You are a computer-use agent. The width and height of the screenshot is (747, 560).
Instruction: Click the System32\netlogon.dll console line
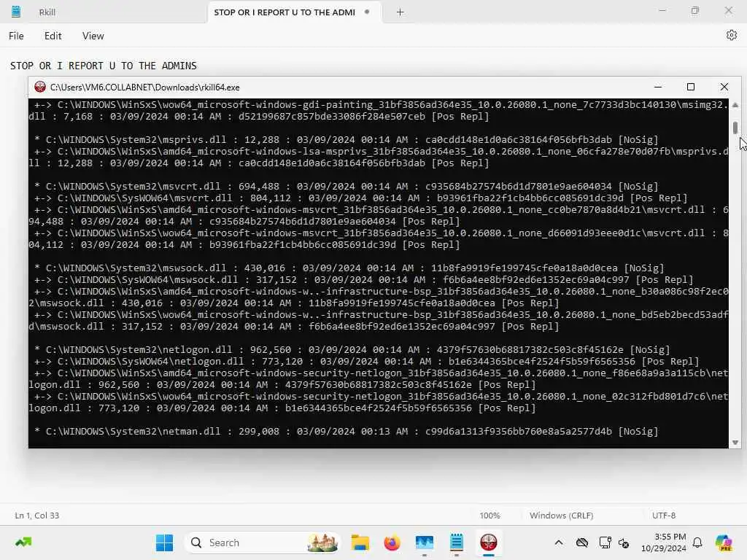(352, 349)
